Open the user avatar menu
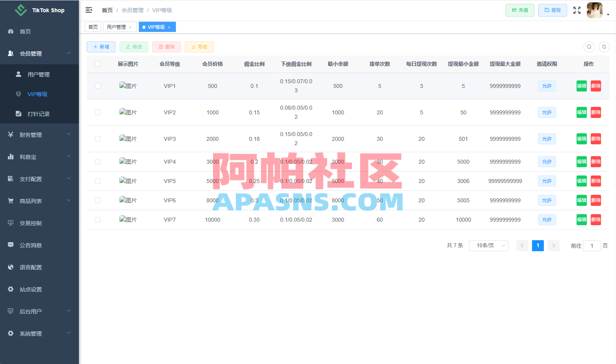 tap(595, 10)
